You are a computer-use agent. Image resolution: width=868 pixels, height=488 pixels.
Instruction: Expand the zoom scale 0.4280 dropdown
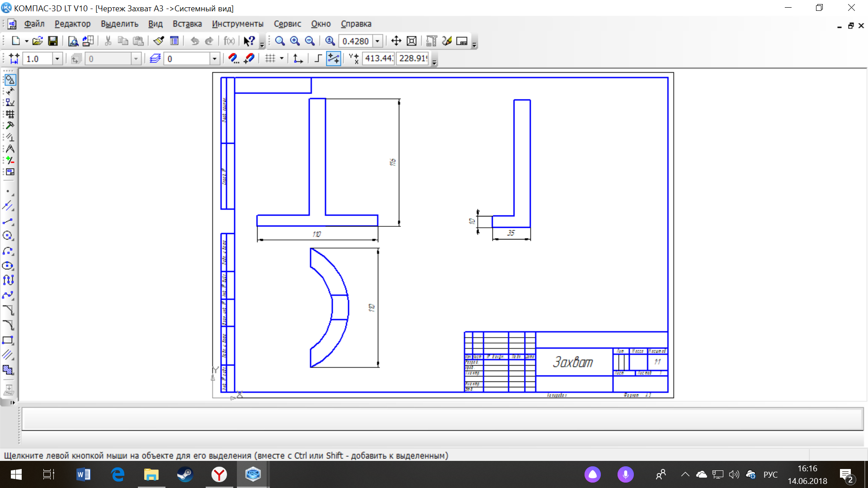pyautogui.click(x=377, y=41)
